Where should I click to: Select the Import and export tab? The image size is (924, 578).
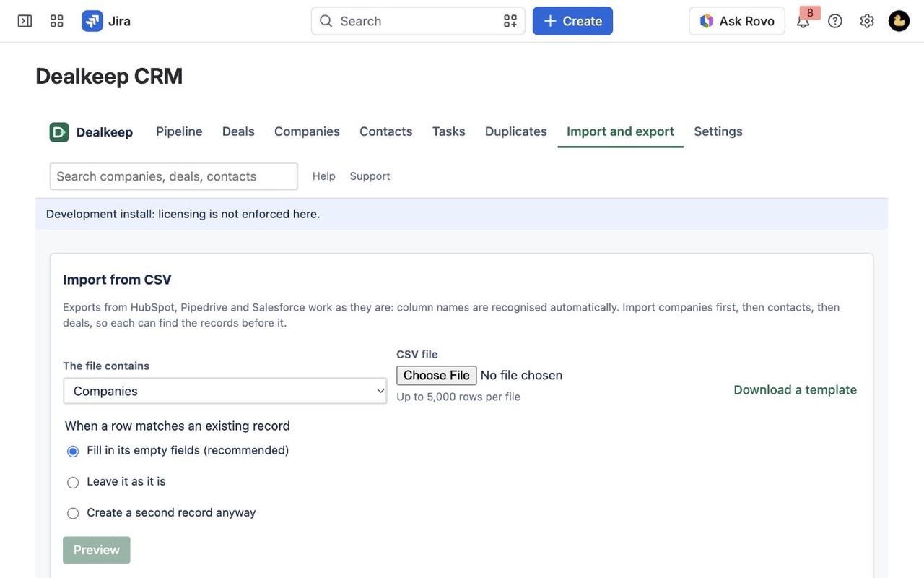point(621,131)
